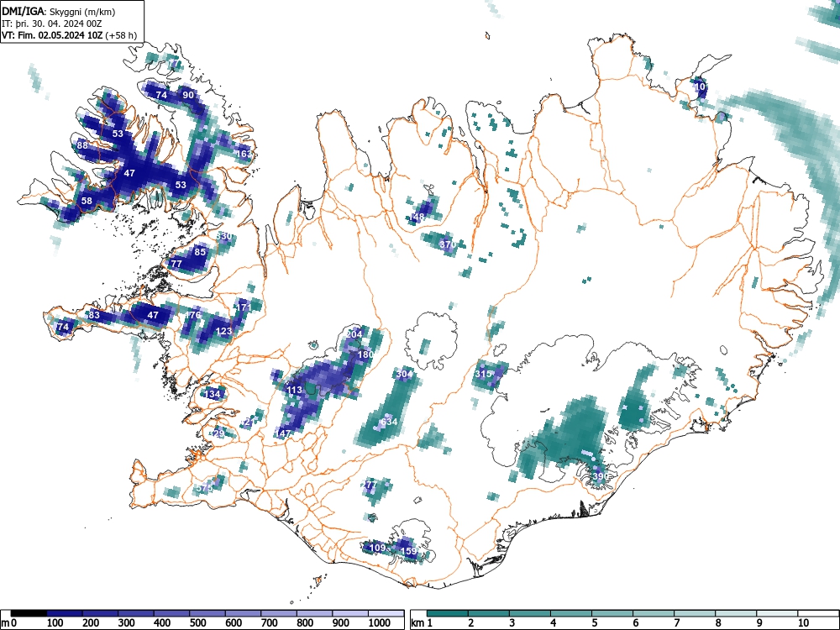Click the "180" visibility value on the map
The image size is (840, 630).
[x=365, y=354]
